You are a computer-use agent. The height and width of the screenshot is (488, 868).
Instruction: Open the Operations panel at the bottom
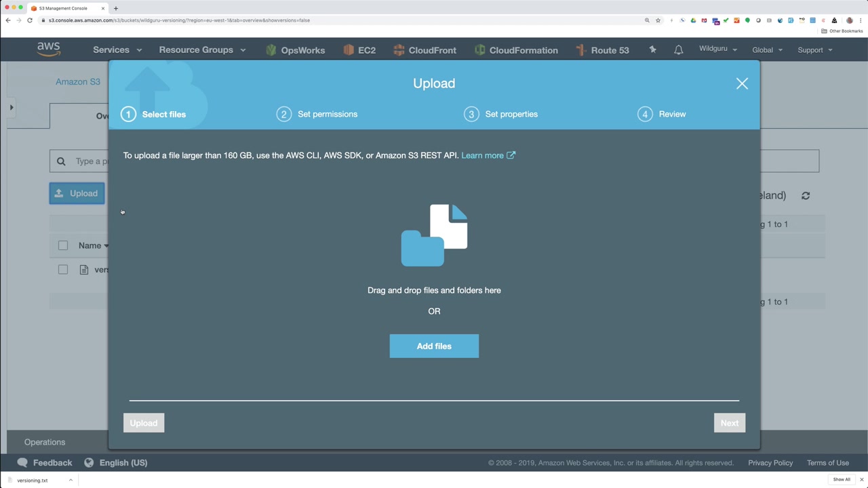(45, 442)
